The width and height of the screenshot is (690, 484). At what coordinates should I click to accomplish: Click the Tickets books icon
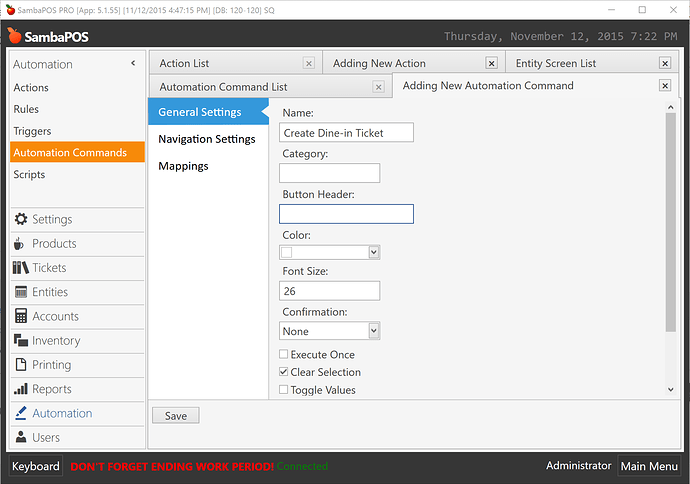click(x=21, y=268)
